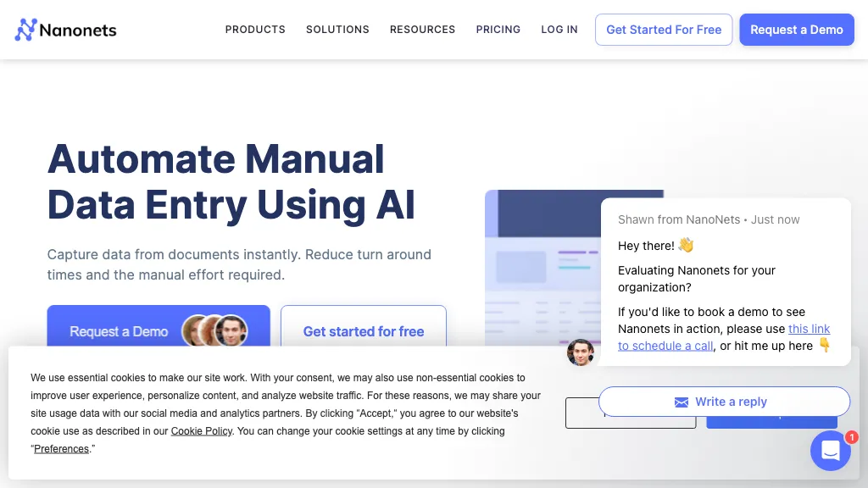Click hero Get started for free button

[364, 330]
